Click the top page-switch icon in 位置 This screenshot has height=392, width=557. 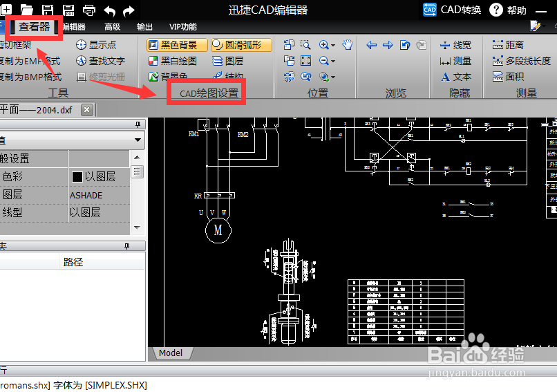289,45
